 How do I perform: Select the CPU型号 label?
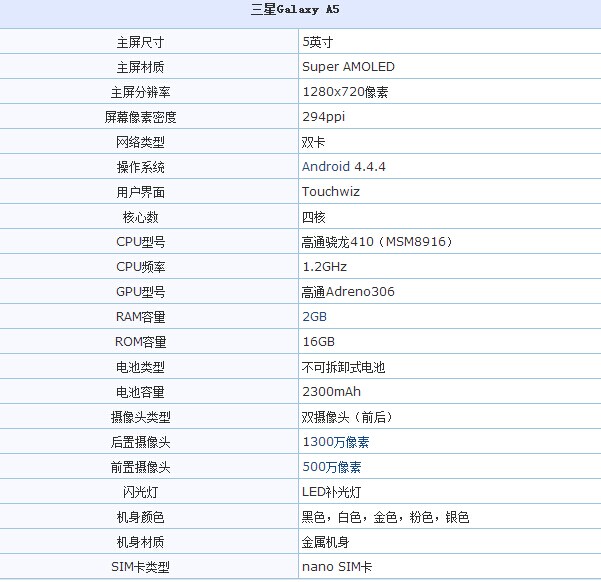[140, 242]
